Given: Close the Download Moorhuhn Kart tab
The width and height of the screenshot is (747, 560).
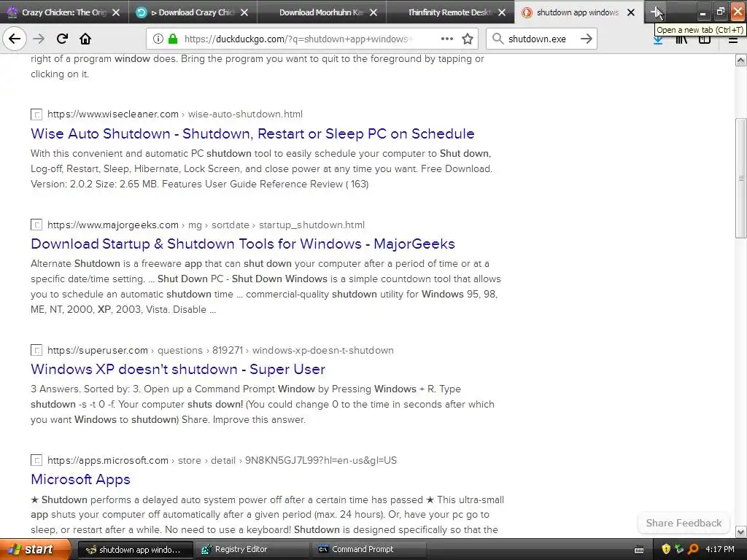Looking at the screenshot, I should pyautogui.click(x=373, y=12).
